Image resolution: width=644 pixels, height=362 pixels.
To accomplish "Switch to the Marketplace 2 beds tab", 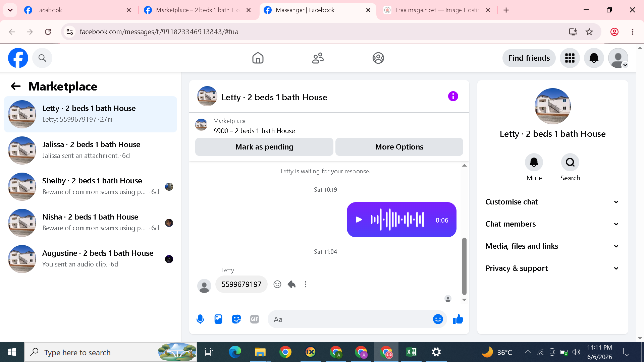I will click(x=198, y=10).
